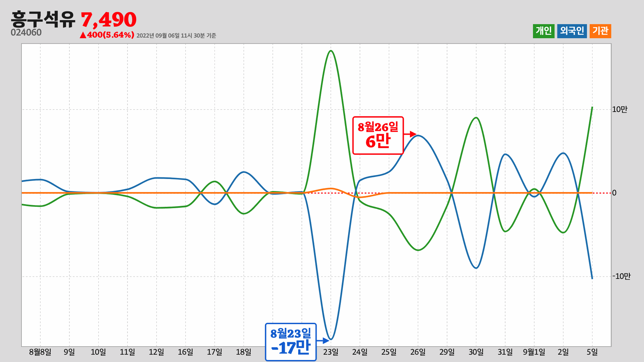Click the timestamp 2022년 09월 06일 11시 30분 기준
Image resolution: width=644 pixels, height=362 pixels.
point(176,36)
